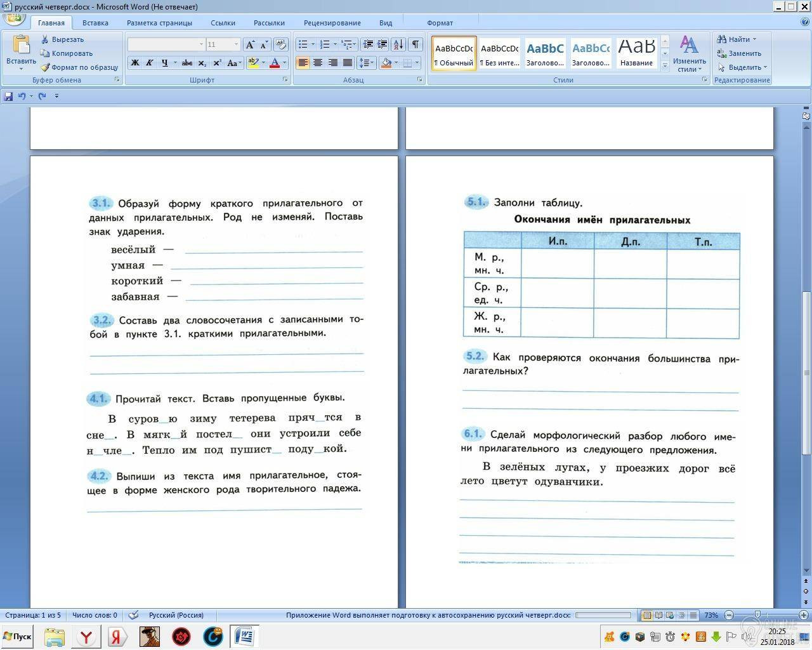Expand the font color dropdown arrow
812x650 pixels.
point(284,63)
